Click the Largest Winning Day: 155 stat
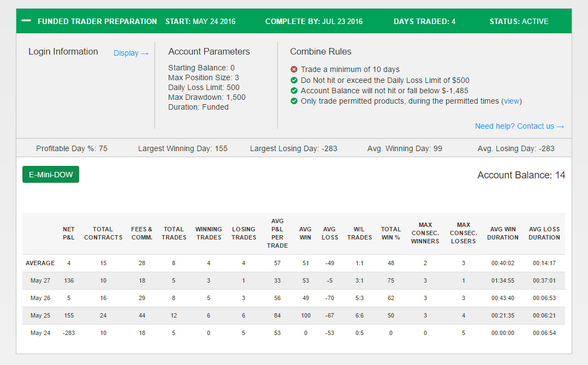The width and height of the screenshot is (588, 365). point(183,148)
